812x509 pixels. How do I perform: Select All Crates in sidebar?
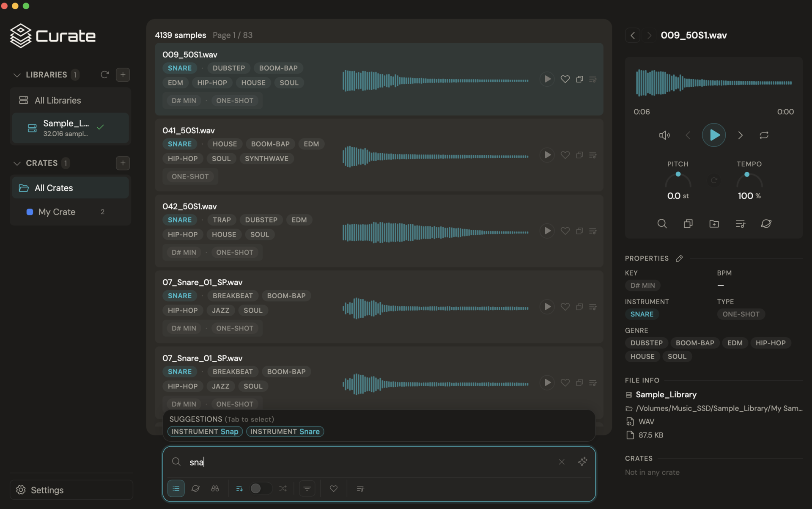[x=70, y=188]
